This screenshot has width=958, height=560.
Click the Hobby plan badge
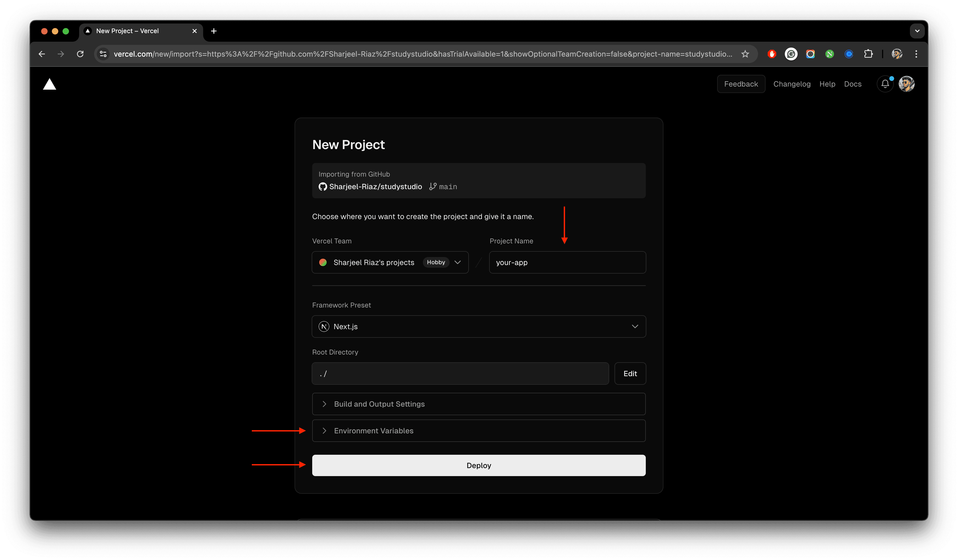tap(436, 262)
